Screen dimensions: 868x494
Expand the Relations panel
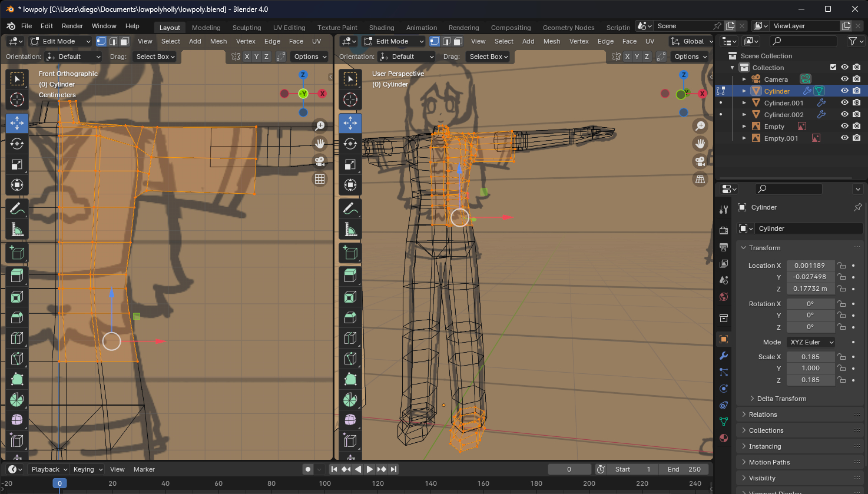763,415
